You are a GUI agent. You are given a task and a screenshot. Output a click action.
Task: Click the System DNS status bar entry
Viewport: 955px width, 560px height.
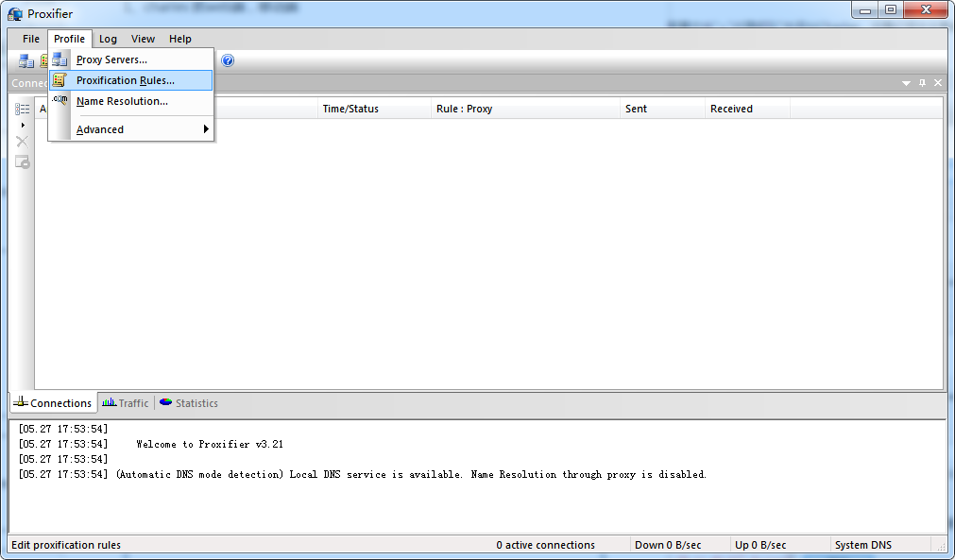(x=863, y=545)
